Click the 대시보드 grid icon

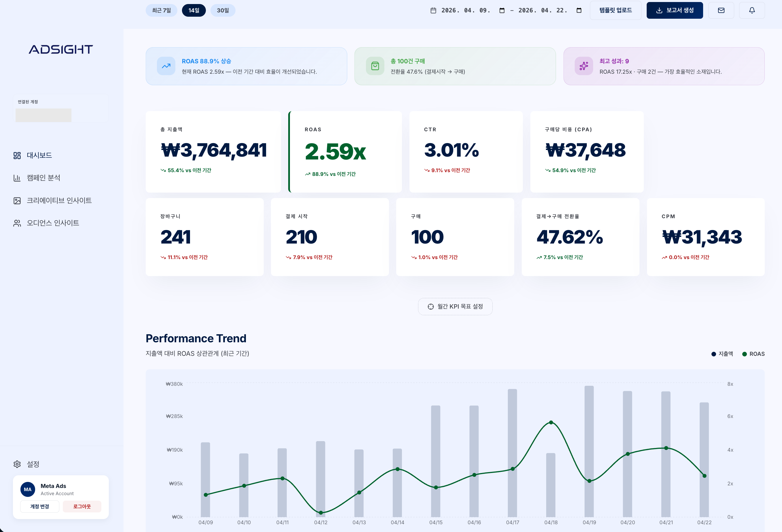[17, 155]
